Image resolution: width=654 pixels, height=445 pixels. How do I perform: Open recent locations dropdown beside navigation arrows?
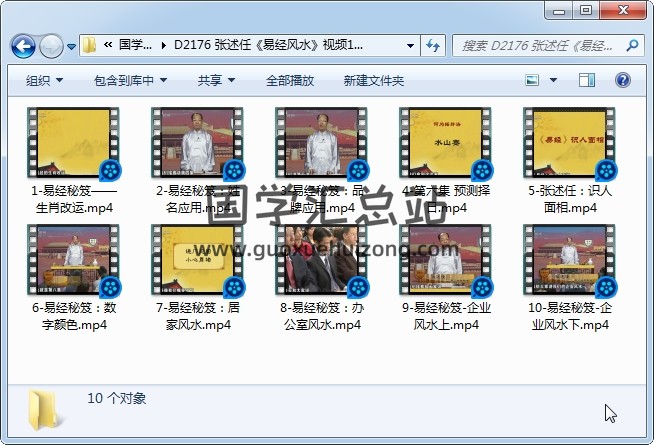tap(71, 46)
